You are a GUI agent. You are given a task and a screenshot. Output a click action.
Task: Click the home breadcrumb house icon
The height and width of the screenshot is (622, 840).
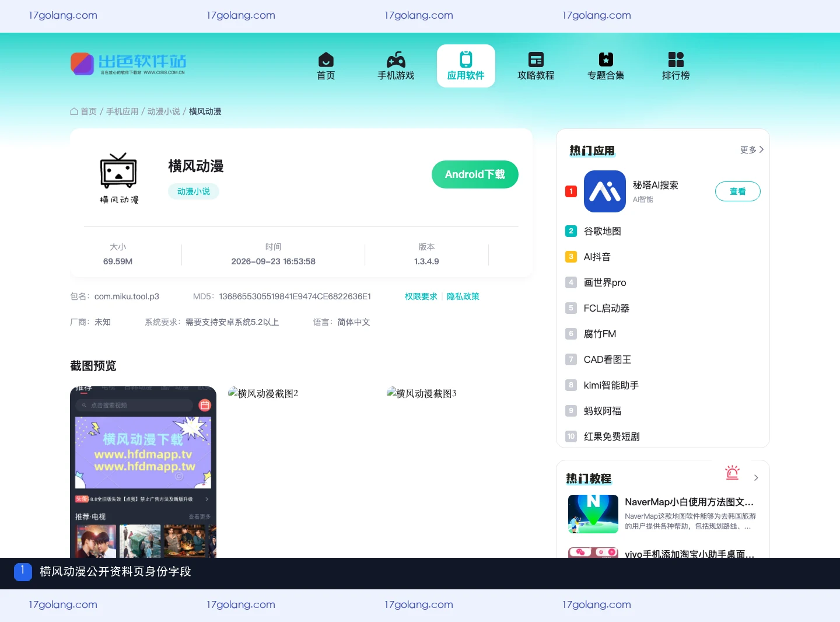pyautogui.click(x=74, y=111)
